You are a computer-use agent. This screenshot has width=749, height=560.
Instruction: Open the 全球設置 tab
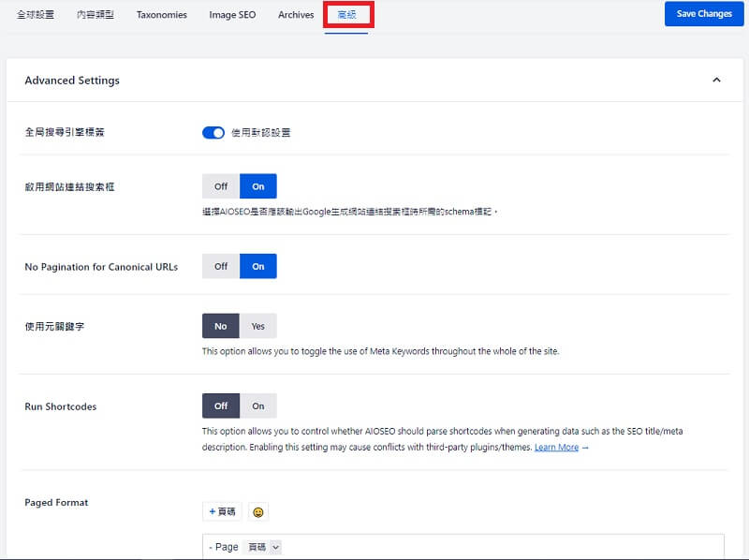pos(36,15)
